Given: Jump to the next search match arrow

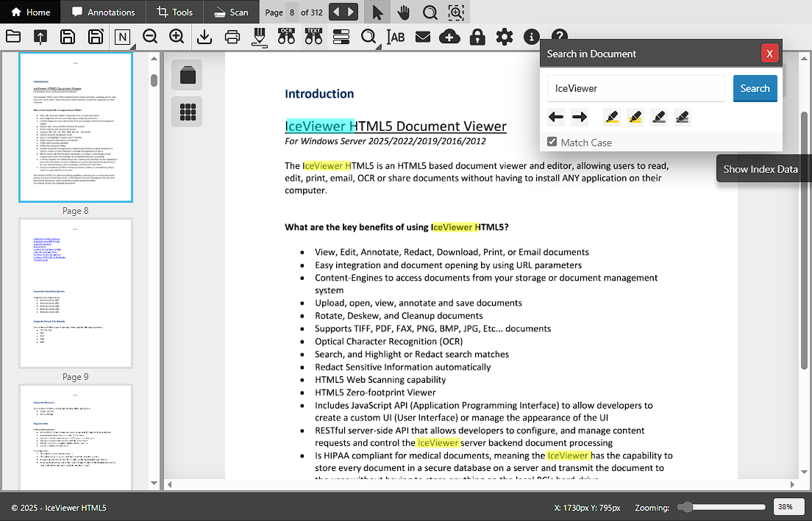Looking at the screenshot, I should (x=580, y=117).
